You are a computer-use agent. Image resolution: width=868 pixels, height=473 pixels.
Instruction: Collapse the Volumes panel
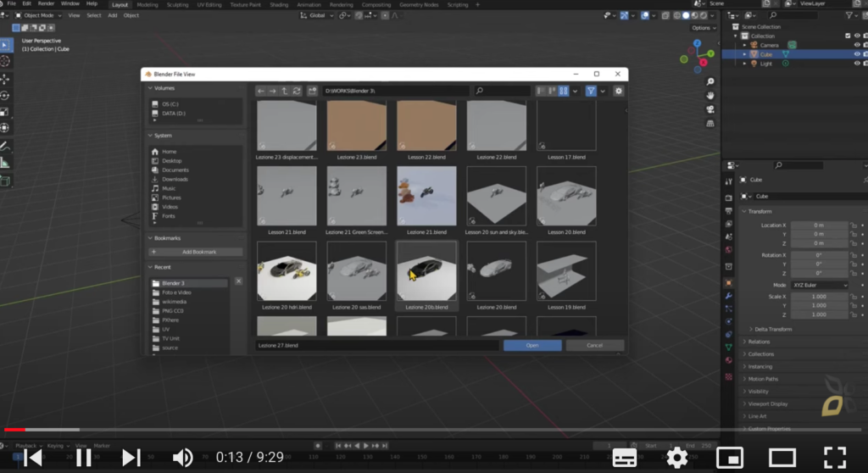click(x=150, y=88)
